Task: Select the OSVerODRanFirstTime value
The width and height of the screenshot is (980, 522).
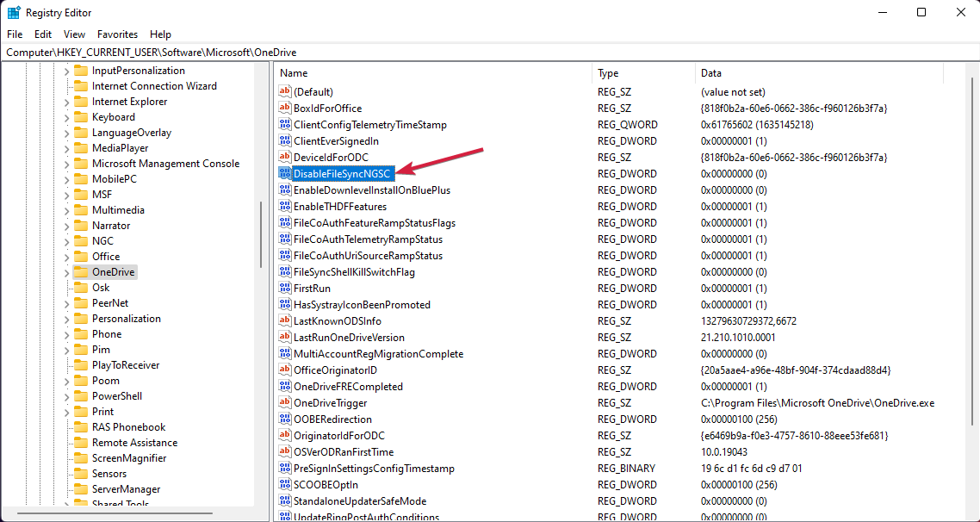Action: tap(344, 452)
